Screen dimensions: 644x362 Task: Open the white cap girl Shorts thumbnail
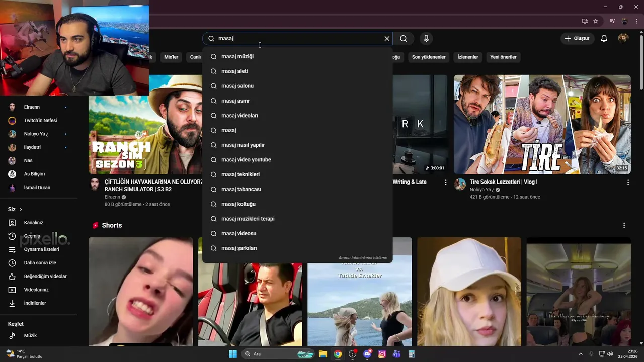coord(469,292)
